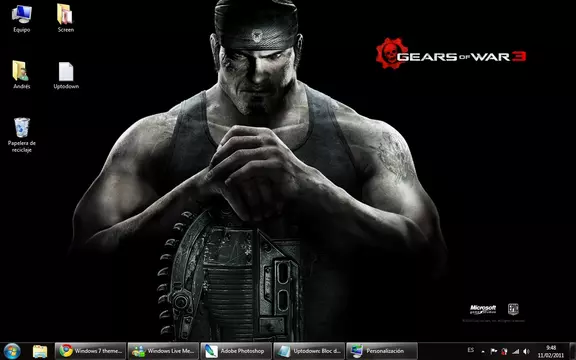Click the red security tray icon
The height and width of the screenshot is (360, 576).
[504, 352]
